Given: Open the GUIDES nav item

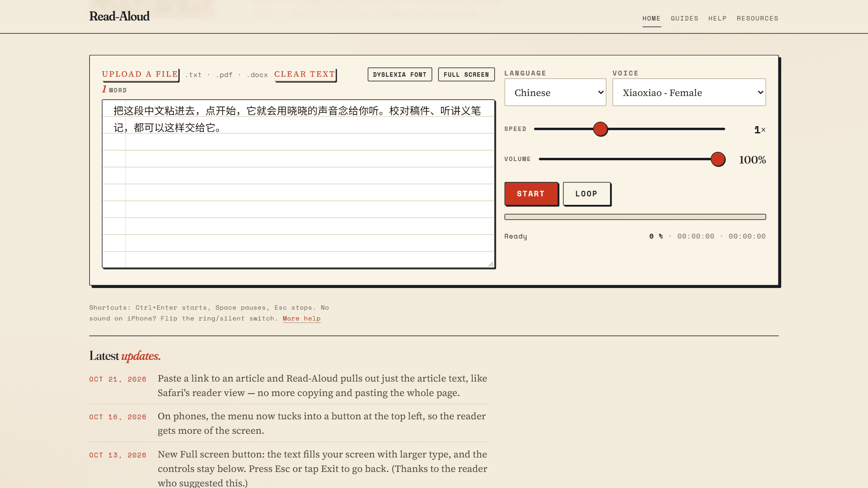Looking at the screenshot, I should coord(684,18).
